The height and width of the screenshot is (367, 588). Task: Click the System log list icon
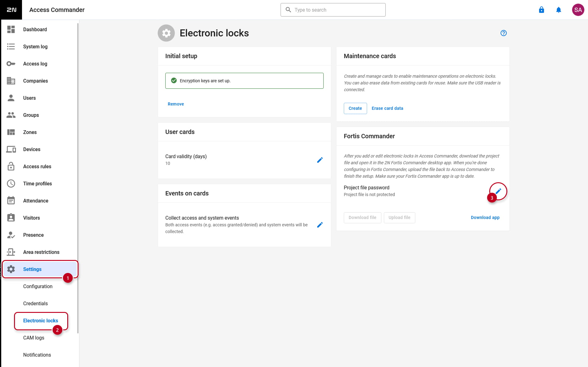(11, 46)
